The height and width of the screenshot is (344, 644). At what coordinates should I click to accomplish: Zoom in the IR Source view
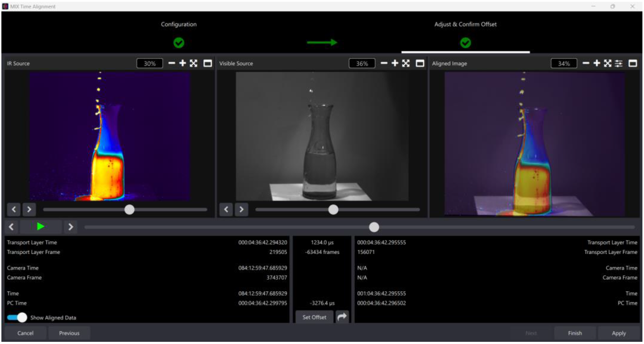(x=182, y=63)
